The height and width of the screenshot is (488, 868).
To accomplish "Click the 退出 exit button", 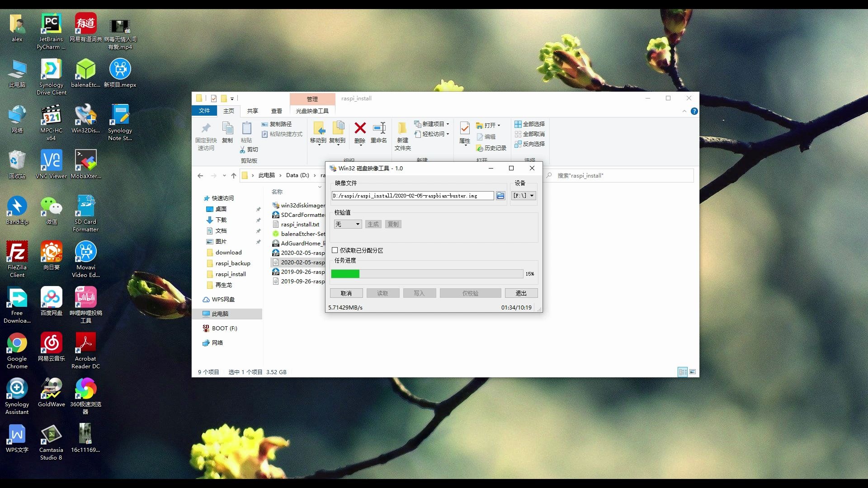I will click(x=521, y=293).
